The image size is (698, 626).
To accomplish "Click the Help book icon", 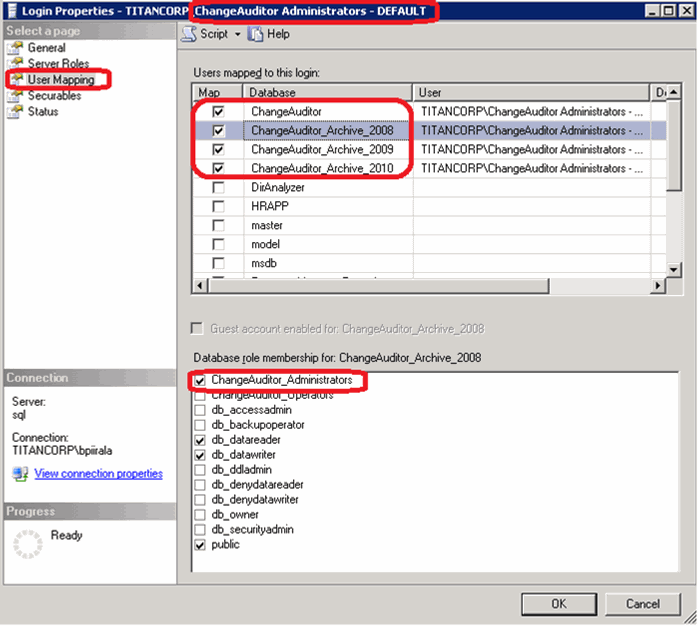I will 255,34.
